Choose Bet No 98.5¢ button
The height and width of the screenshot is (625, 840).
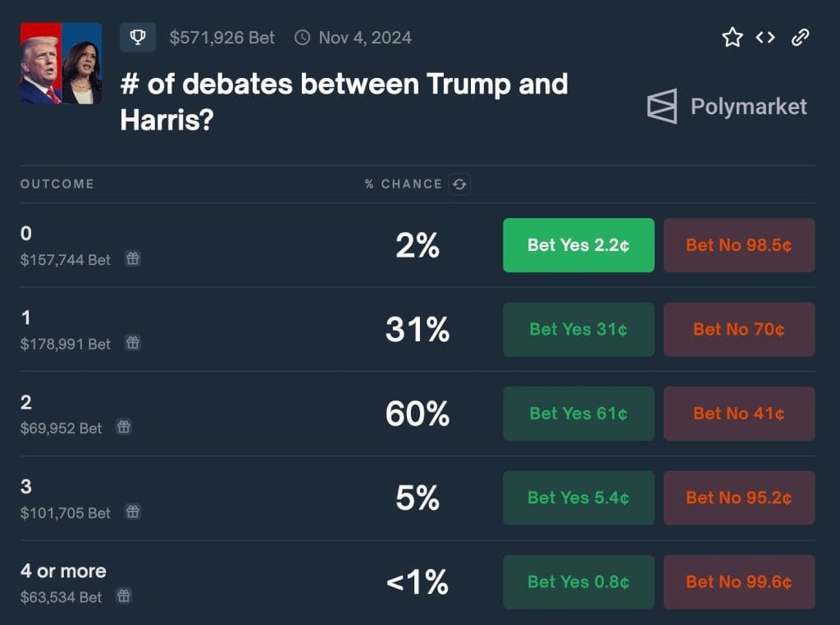point(739,245)
